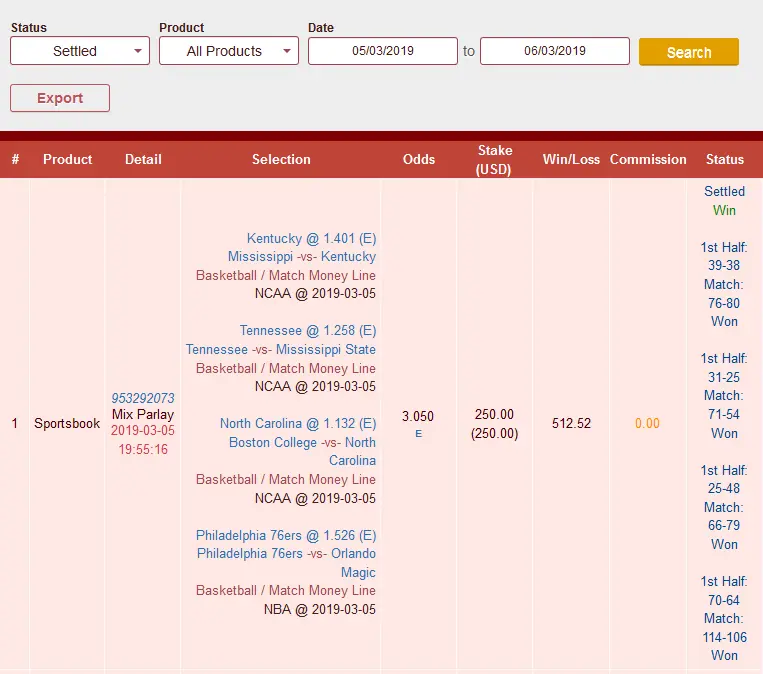
Task: Select North Carolina @ 1.132 selection
Action: click(x=298, y=423)
